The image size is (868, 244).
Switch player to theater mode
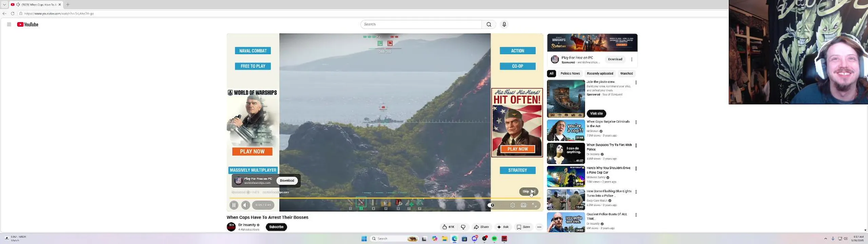pyautogui.click(x=524, y=205)
